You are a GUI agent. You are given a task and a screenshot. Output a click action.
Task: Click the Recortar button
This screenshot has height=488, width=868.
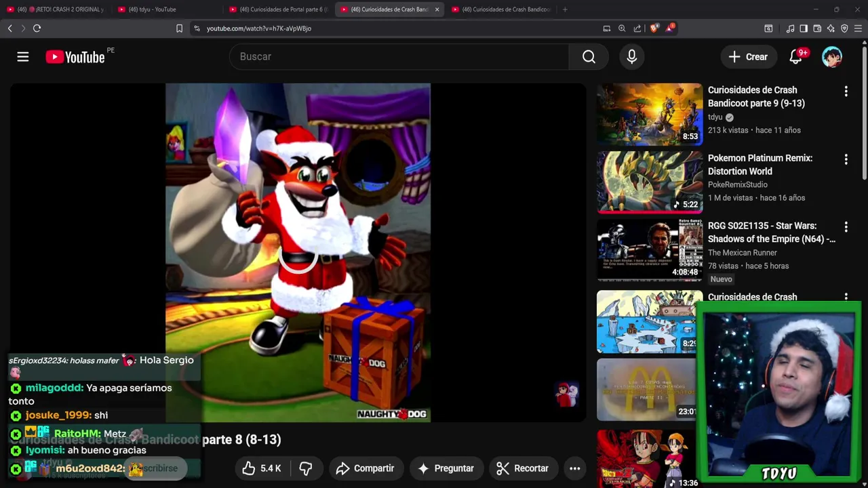pyautogui.click(x=522, y=468)
